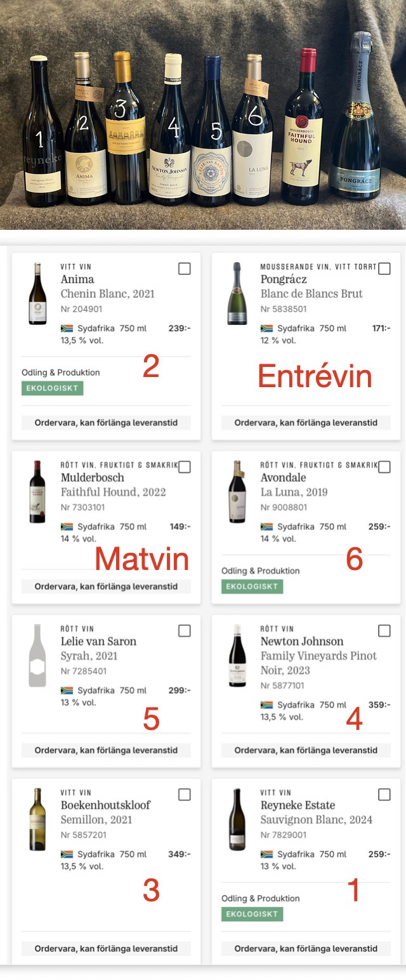Open the Lelie van Saron title link
Image resolution: width=406 pixels, height=980 pixels.
(x=98, y=641)
